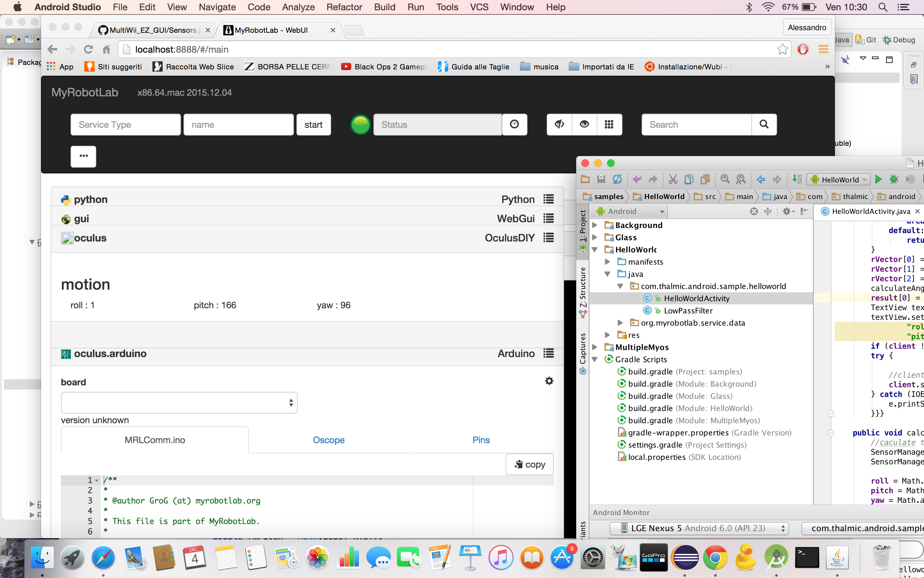Viewport: 924px width, 578px height.
Task: Click the MyRobotLab Search input field
Action: (697, 125)
